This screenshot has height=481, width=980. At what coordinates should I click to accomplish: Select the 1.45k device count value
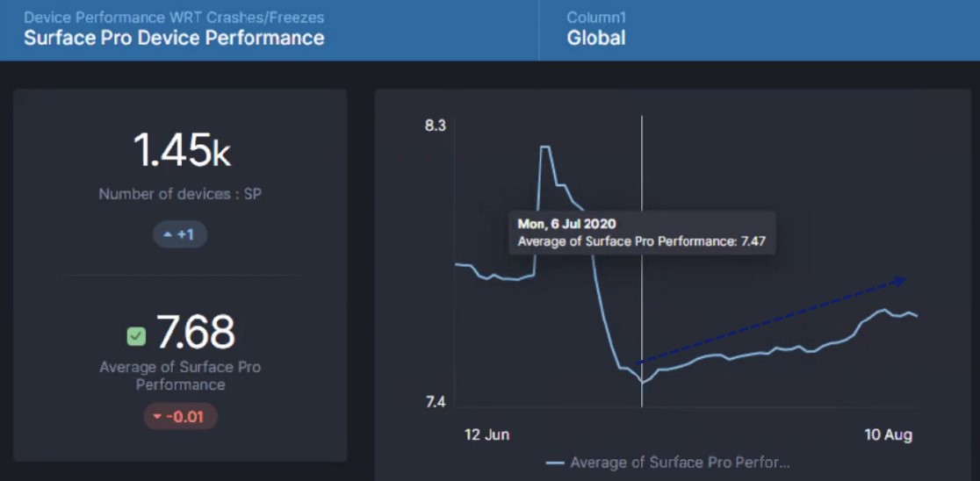click(x=181, y=150)
